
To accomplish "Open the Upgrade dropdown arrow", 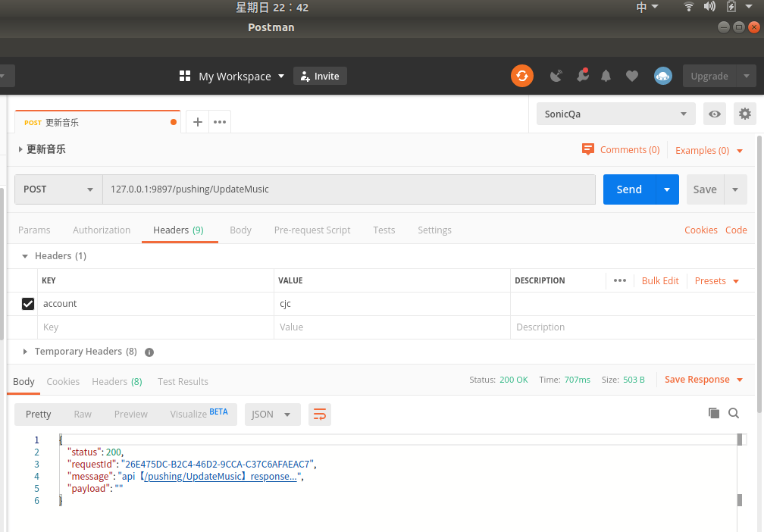I will pos(746,76).
